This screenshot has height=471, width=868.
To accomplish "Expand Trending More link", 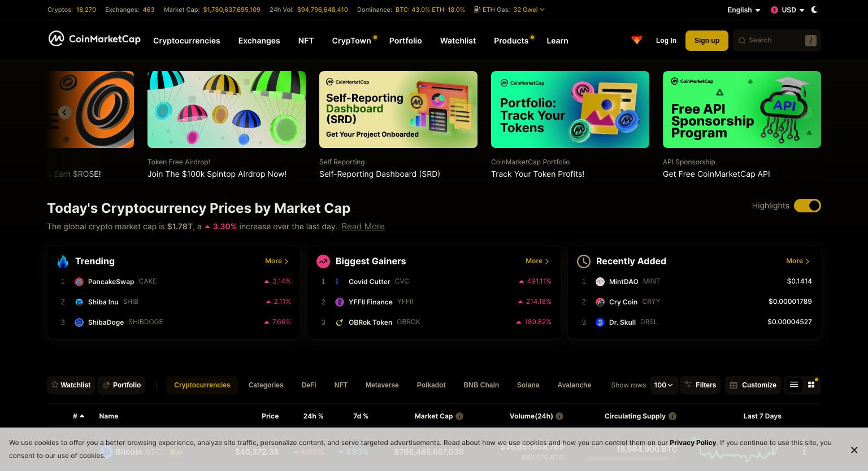I will (x=277, y=261).
